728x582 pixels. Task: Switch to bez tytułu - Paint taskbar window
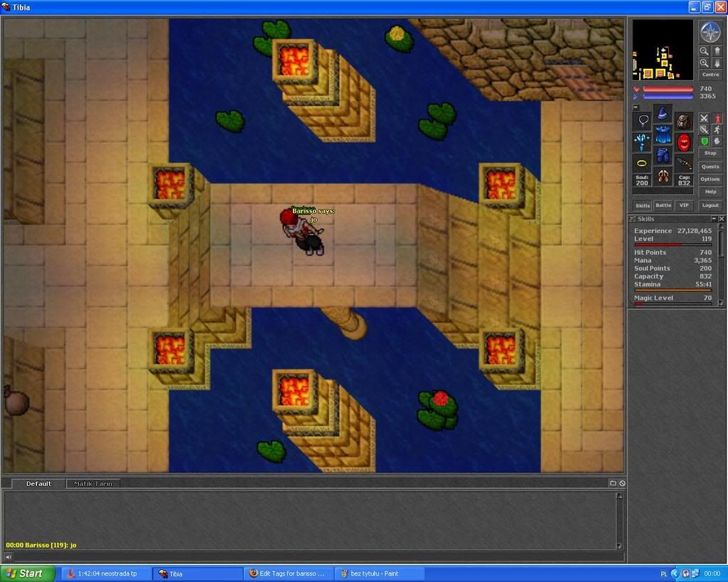(381, 573)
